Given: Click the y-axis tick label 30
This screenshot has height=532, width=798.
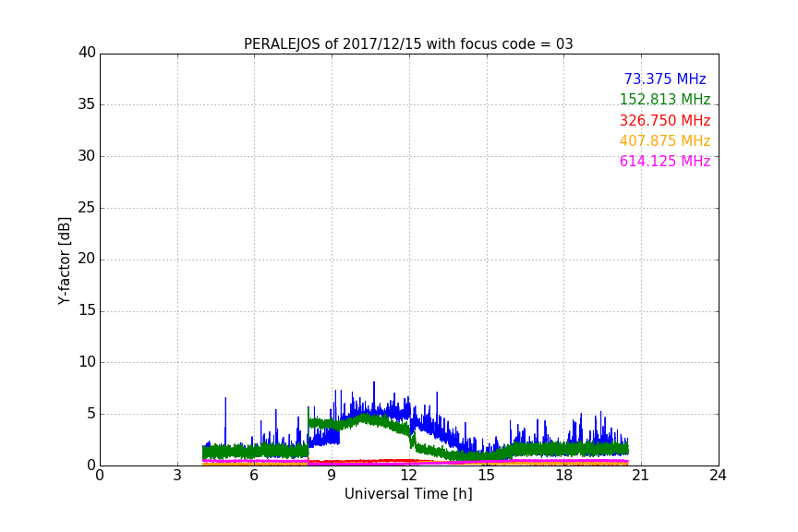Looking at the screenshot, I should [x=87, y=156].
